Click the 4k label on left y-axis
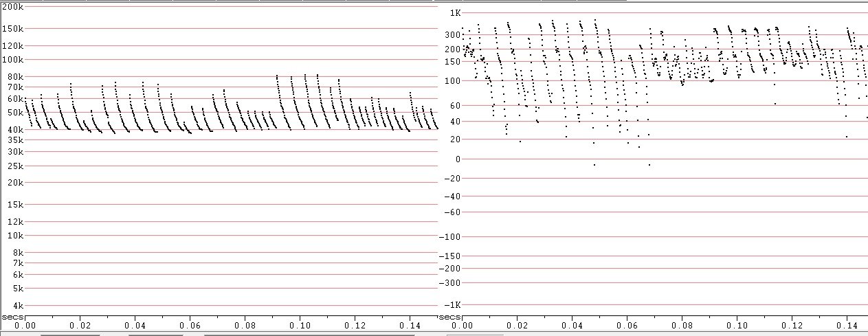This screenshot has width=868, height=336. pos(17,306)
